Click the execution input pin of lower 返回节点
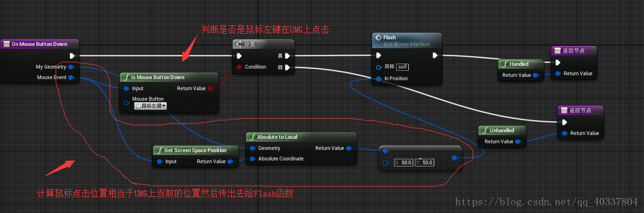The height and width of the screenshot is (213, 644). pos(564,122)
